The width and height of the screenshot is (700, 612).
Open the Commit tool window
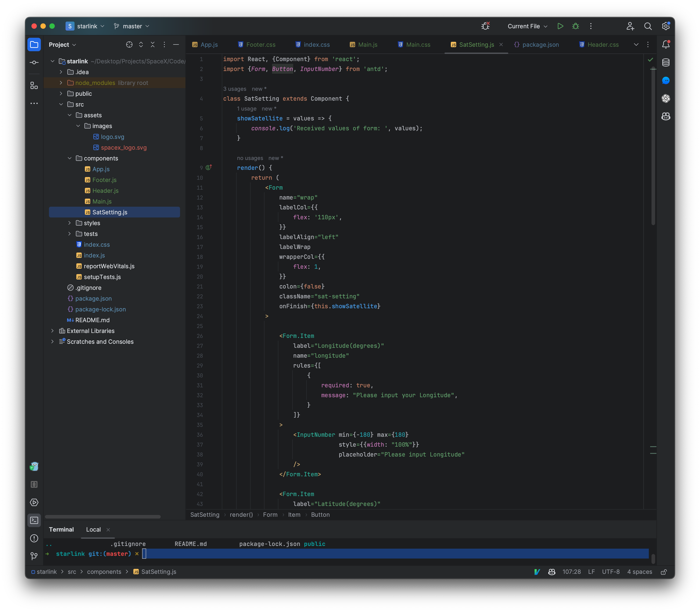[x=34, y=62]
